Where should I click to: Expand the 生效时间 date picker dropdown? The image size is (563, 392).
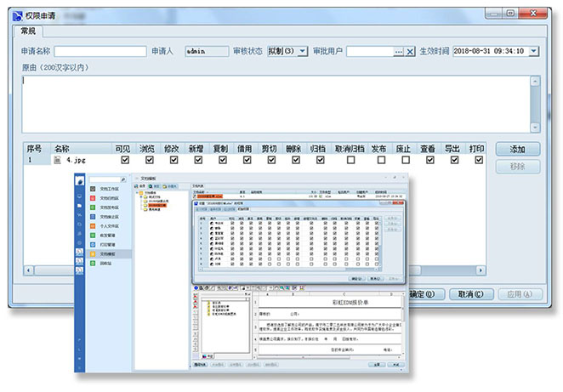533,52
